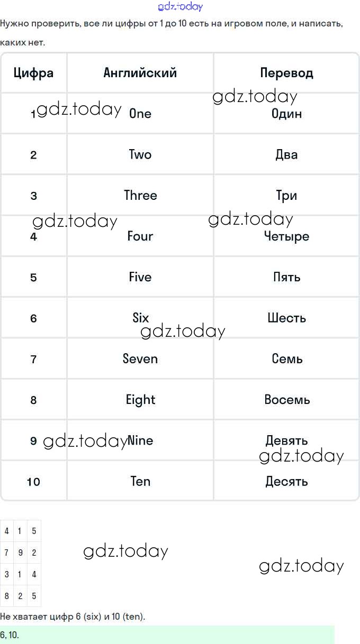Click the "Цифра" column header
This screenshot has height=644, width=360.
coord(33,73)
